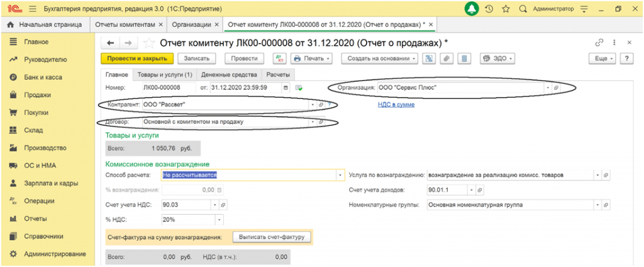Viewport: 644px width, 267px height.
Task: Click the document date input field
Action: click(x=246, y=88)
